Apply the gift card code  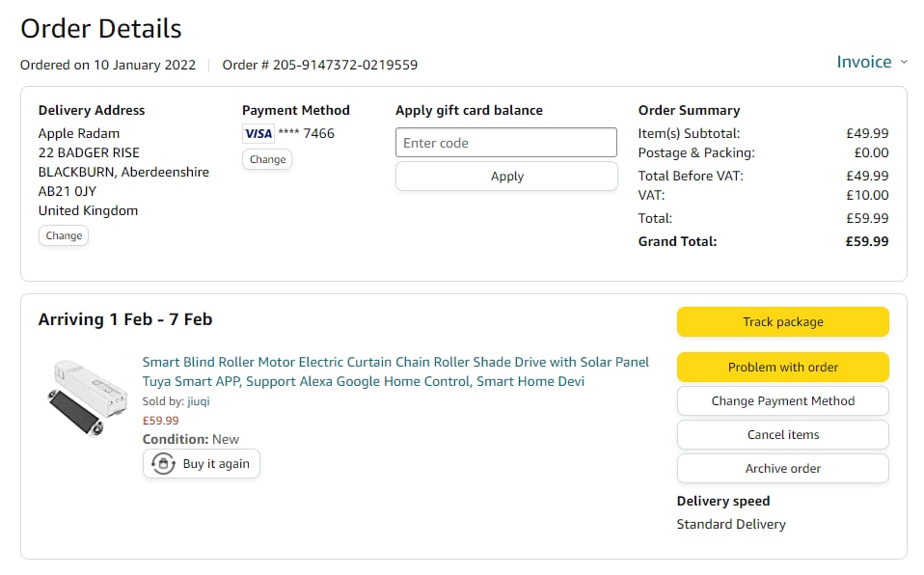point(506,177)
